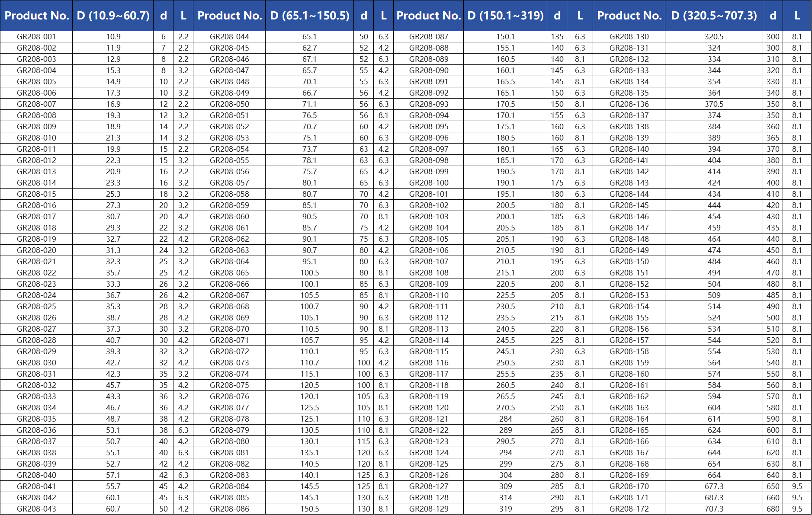Click product number GR208-051

tap(229, 115)
